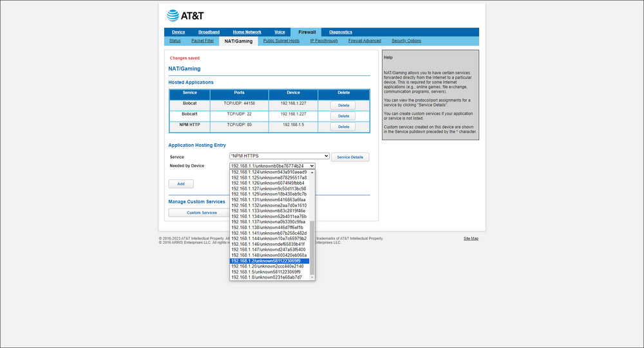Delete the NPM HTTP hosted application
The image size is (644, 348).
(x=343, y=127)
